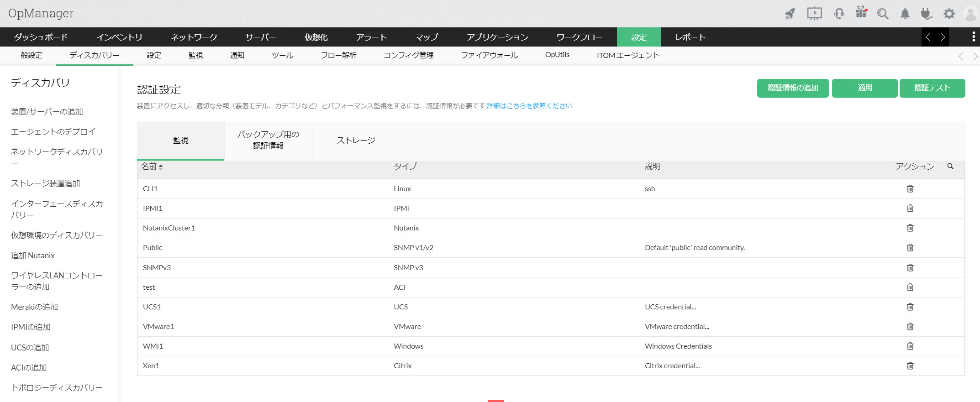Click the table search magnifier icon
980x402 pixels.
pos(950,166)
